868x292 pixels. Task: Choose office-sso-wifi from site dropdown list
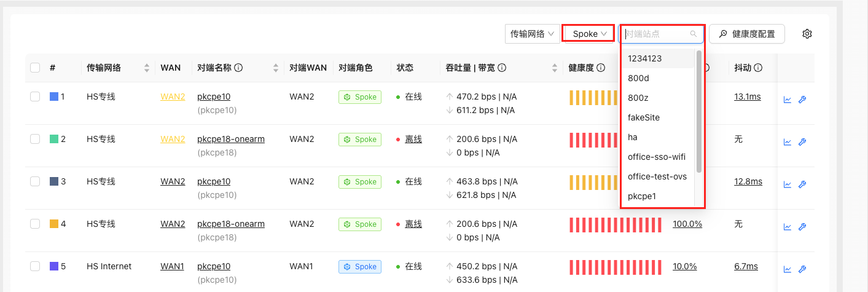click(x=656, y=157)
